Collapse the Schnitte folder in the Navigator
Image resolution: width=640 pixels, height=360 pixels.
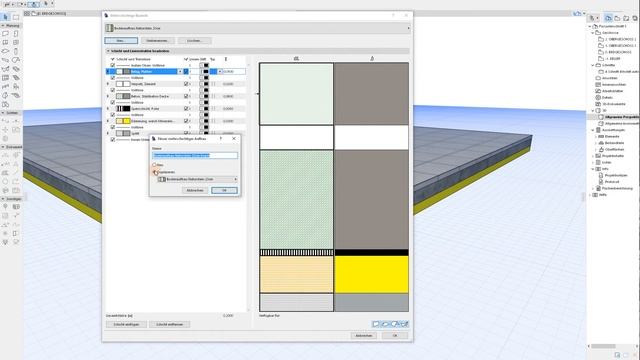click(593, 65)
